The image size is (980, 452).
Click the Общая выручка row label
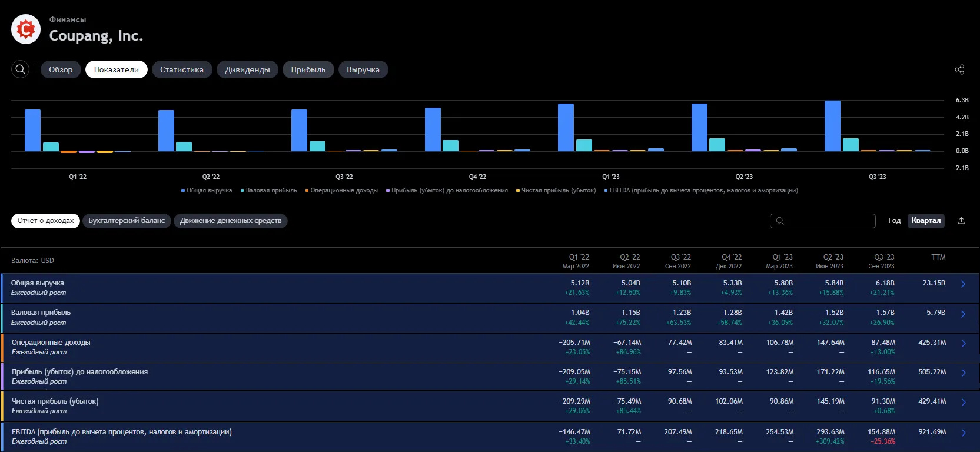tap(38, 283)
